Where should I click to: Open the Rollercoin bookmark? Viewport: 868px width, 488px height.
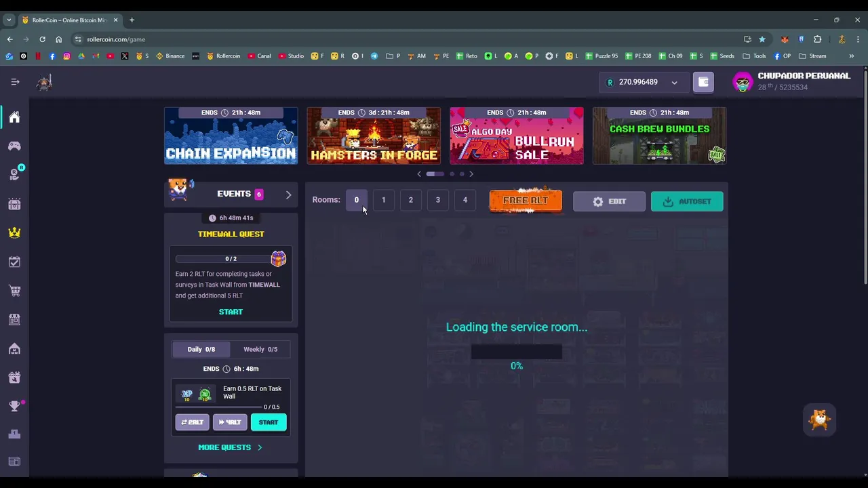pos(224,56)
